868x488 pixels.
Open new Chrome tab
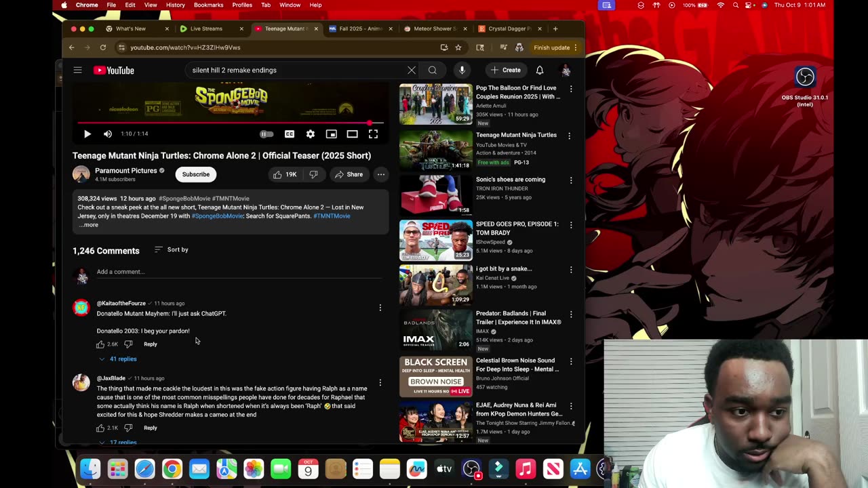pos(555,28)
